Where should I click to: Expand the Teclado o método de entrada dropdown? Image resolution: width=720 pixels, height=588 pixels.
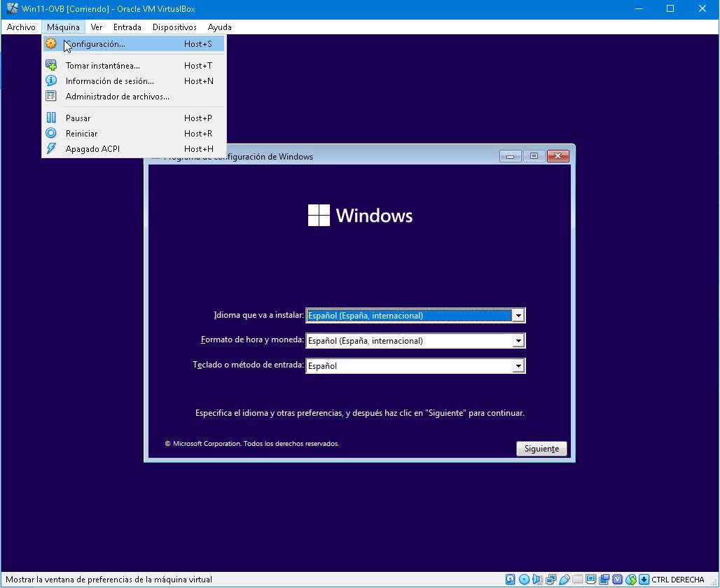tap(518, 366)
